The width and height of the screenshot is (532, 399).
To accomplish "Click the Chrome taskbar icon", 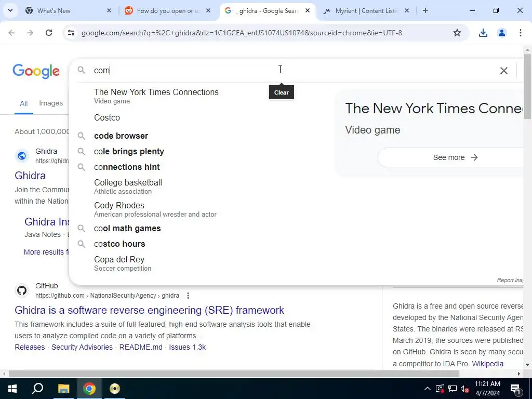I will (89, 389).
